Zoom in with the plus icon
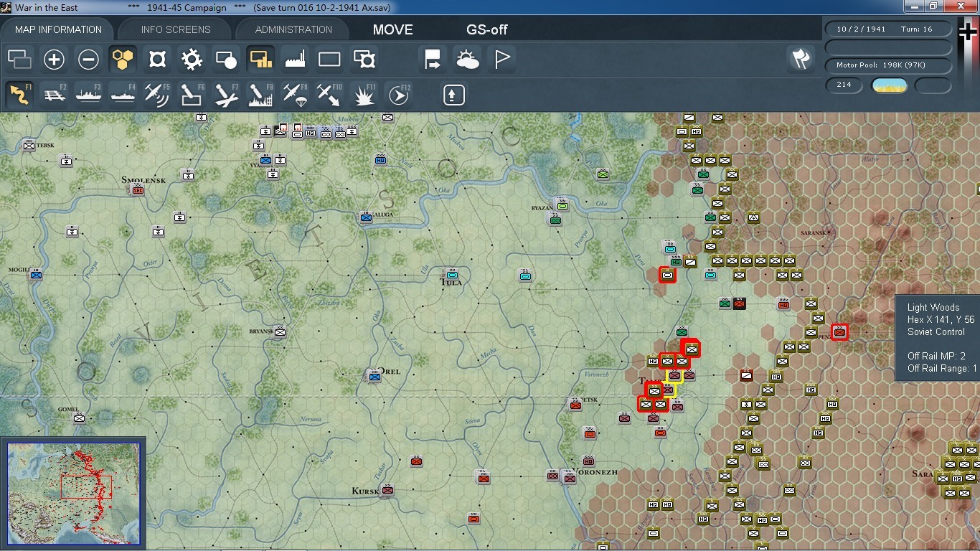This screenshot has height=551, width=980. pyautogui.click(x=54, y=60)
